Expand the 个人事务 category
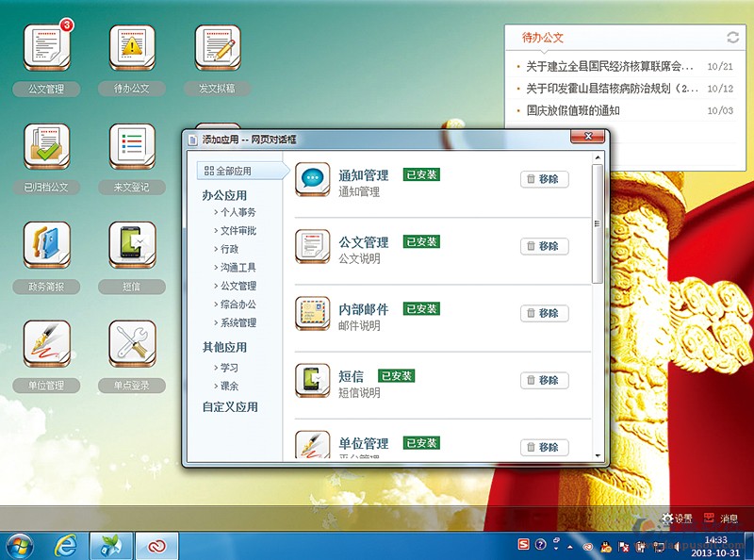Viewport: 754px width, 560px height. [238, 213]
